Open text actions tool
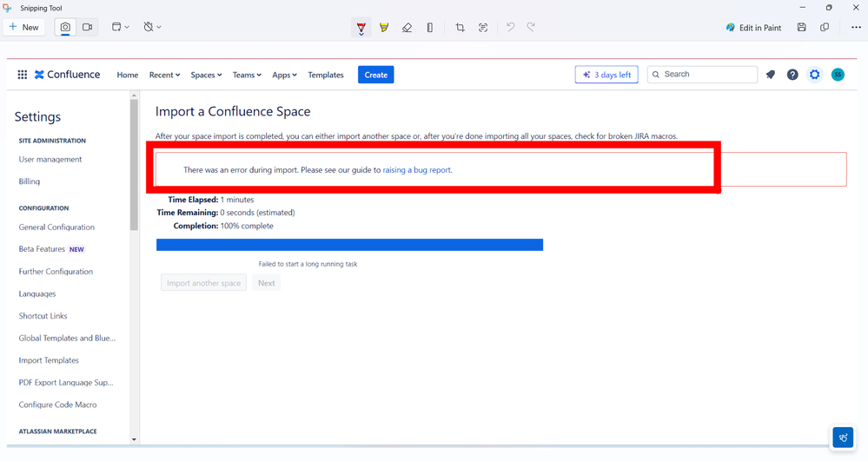868x461 pixels. pyautogui.click(x=483, y=27)
